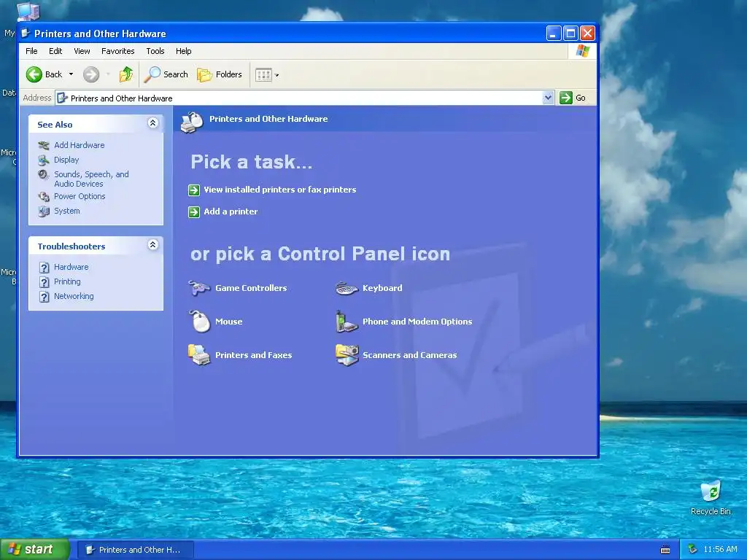This screenshot has height=560, width=747.
Task: Click the Display text link
Action: pos(66,160)
